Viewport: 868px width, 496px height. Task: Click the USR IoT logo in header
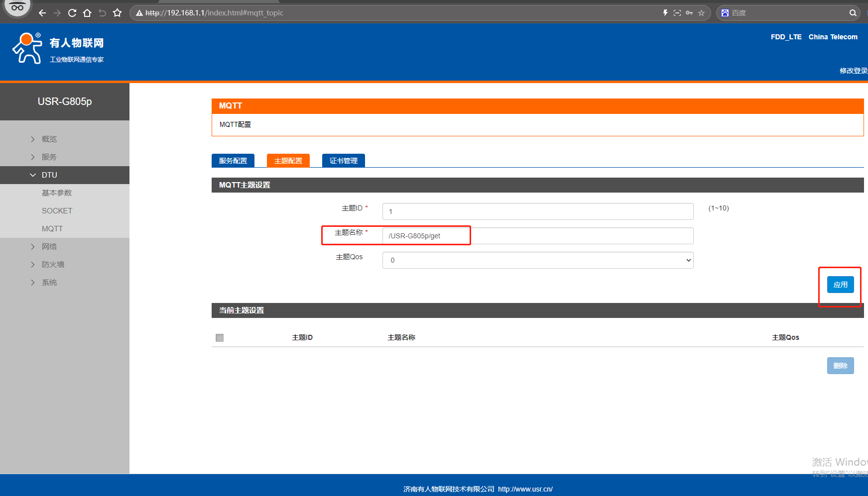tap(58, 49)
